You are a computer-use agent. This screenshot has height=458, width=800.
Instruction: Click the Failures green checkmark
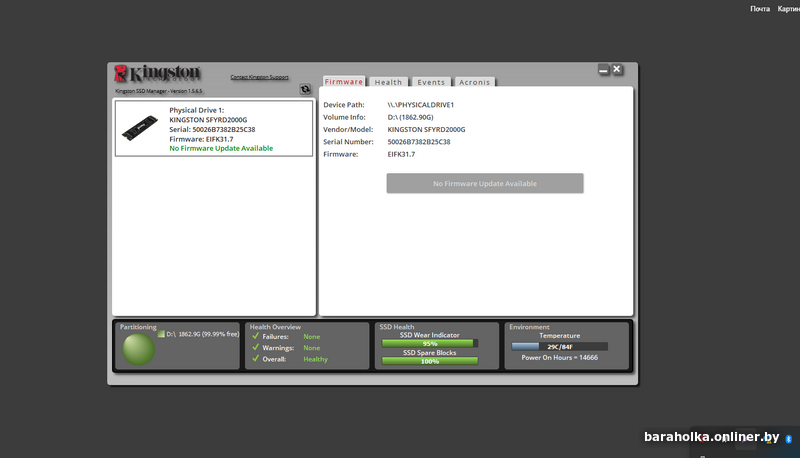(x=256, y=336)
